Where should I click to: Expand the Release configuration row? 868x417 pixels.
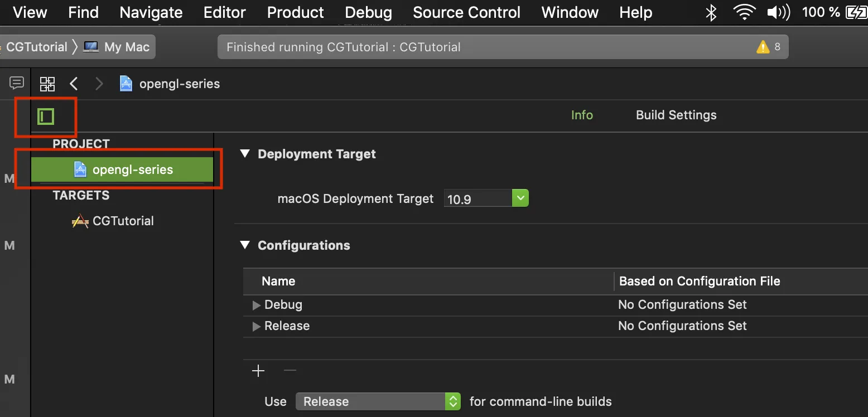257,327
